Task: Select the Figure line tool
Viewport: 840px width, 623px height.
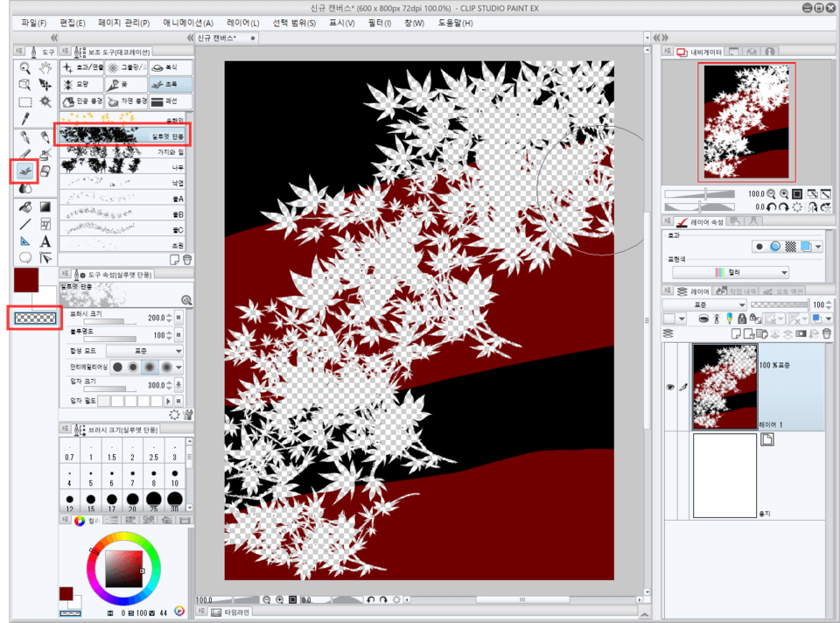Action: [24, 224]
